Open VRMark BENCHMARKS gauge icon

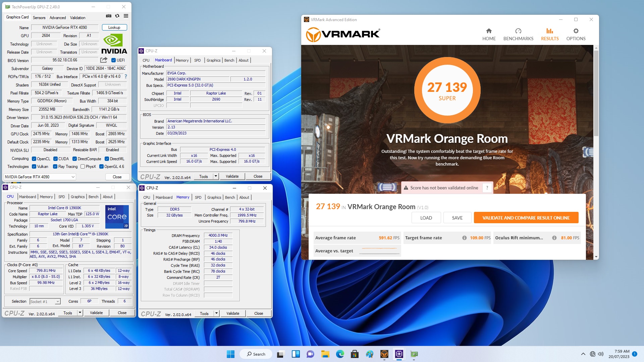coord(518,31)
